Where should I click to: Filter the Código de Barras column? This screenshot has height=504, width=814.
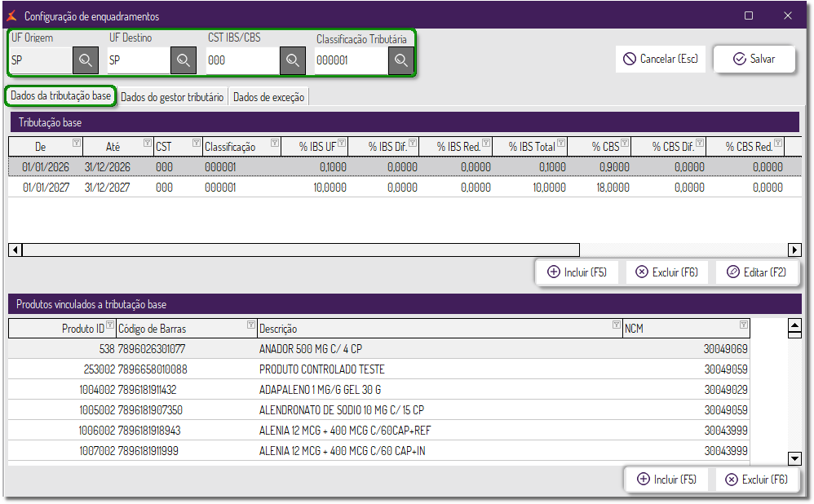pos(251,325)
